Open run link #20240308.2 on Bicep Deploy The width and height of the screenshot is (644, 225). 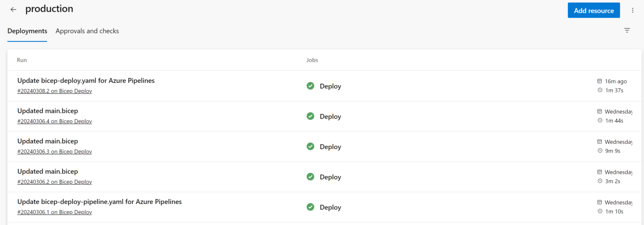(x=55, y=91)
